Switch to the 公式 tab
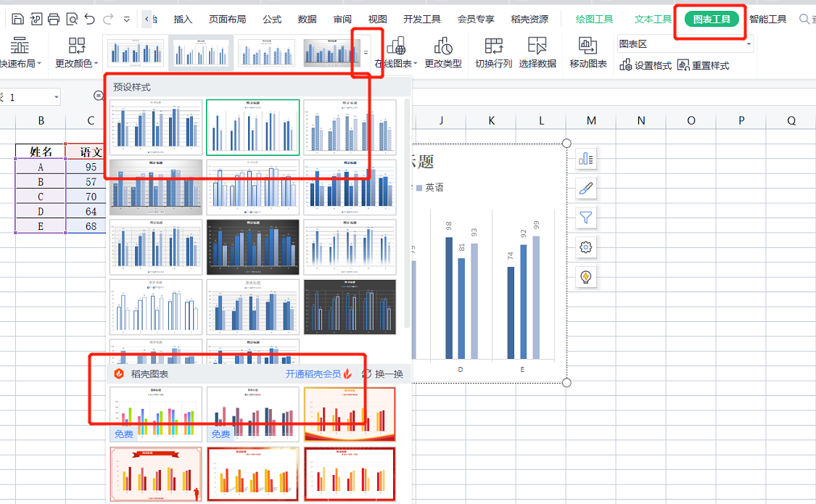 272,20
